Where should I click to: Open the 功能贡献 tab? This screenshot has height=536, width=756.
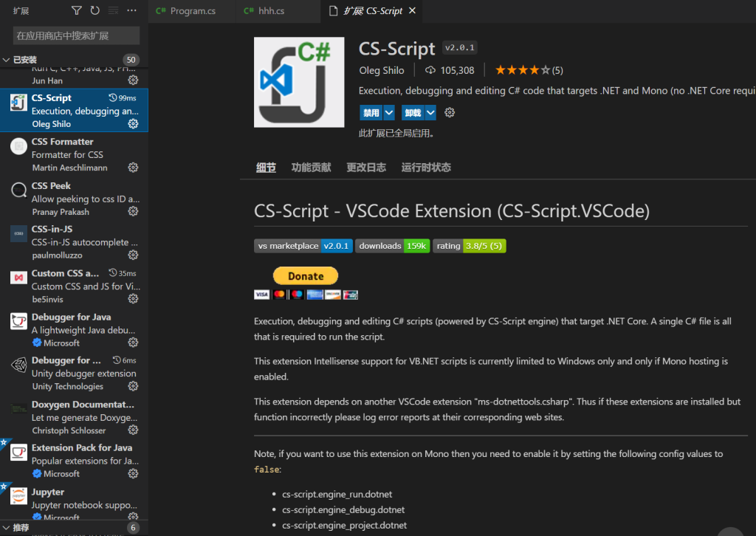(x=311, y=168)
